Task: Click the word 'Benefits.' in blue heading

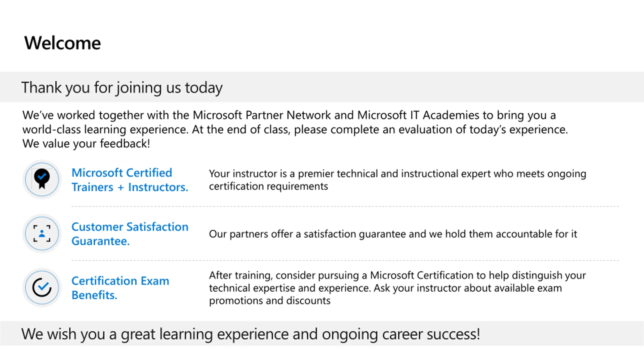Action: (94, 295)
